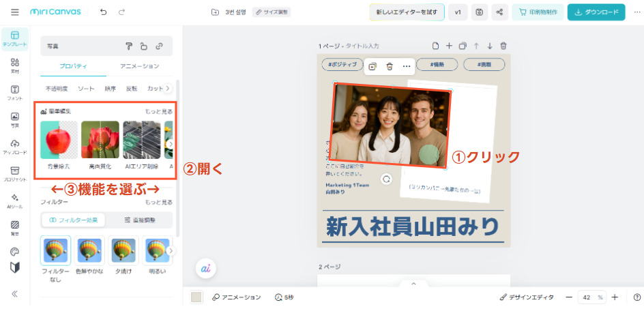
Task: Switch to the アニメーション tab
Action: pyautogui.click(x=139, y=66)
